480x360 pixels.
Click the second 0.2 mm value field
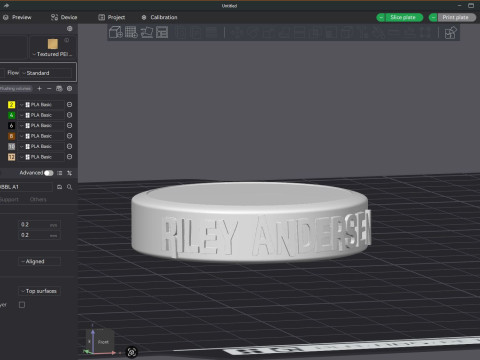[x=39, y=235]
